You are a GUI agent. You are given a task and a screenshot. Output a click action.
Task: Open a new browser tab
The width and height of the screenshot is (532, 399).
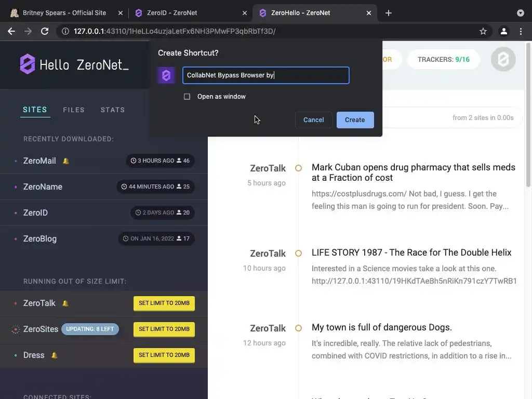[x=389, y=13]
